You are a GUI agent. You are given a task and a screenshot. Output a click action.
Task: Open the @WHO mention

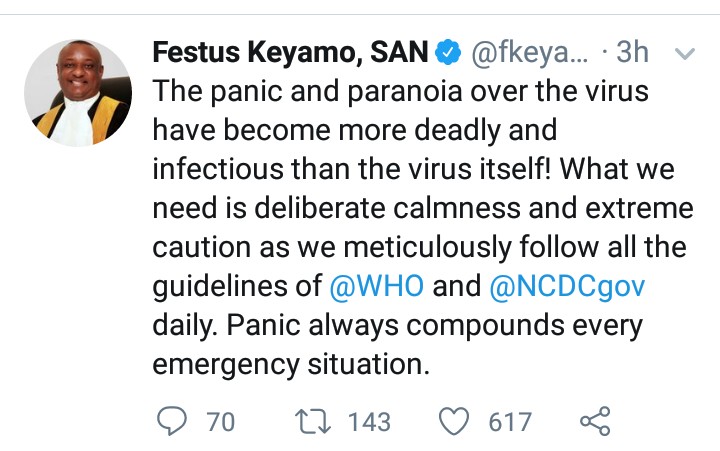click(x=377, y=287)
